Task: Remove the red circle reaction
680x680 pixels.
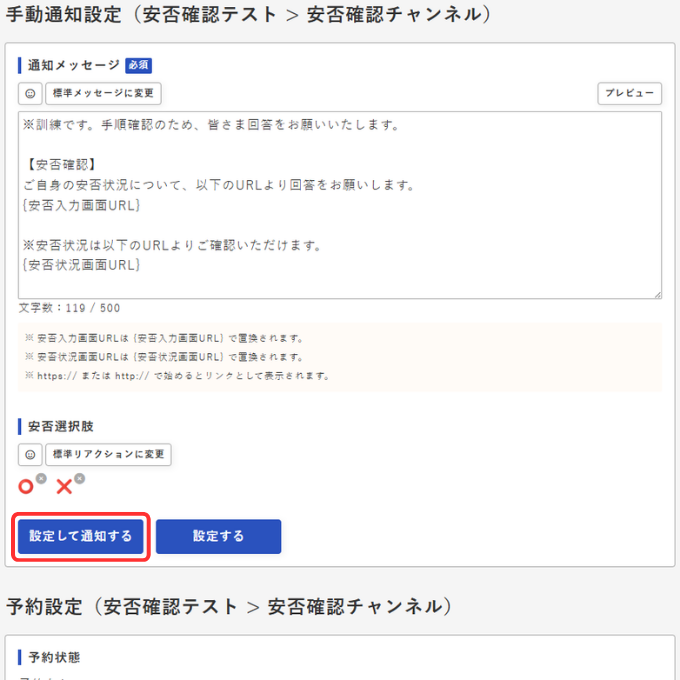Action: point(41,479)
